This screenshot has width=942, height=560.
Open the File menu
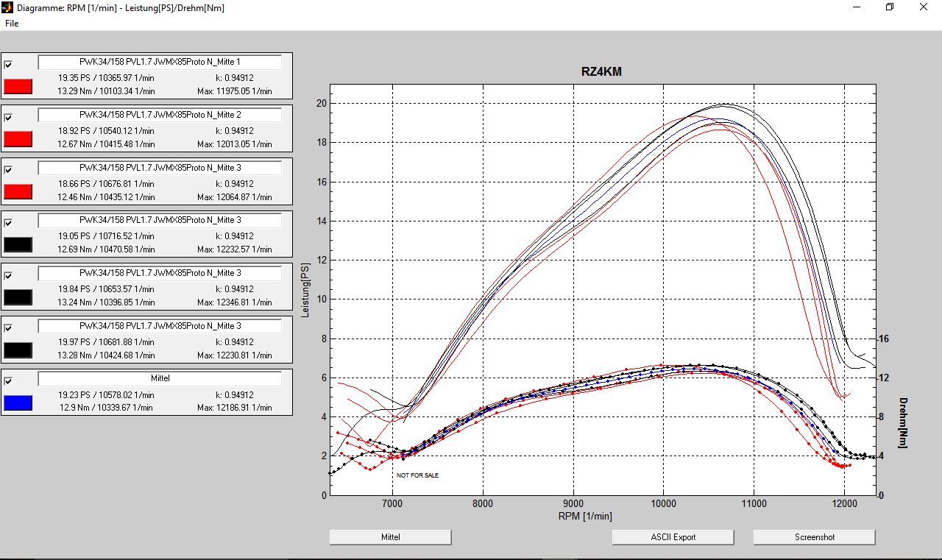[x=12, y=24]
